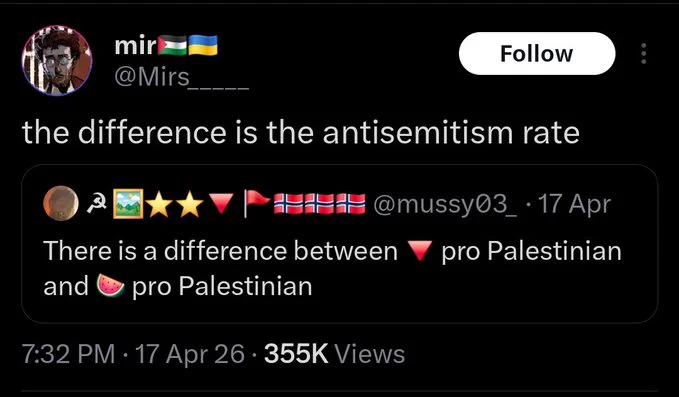Image resolution: width=679 pixels, height=397 pixels.
Task: Open the three-dot more options menu
Action: pos(644,54)
